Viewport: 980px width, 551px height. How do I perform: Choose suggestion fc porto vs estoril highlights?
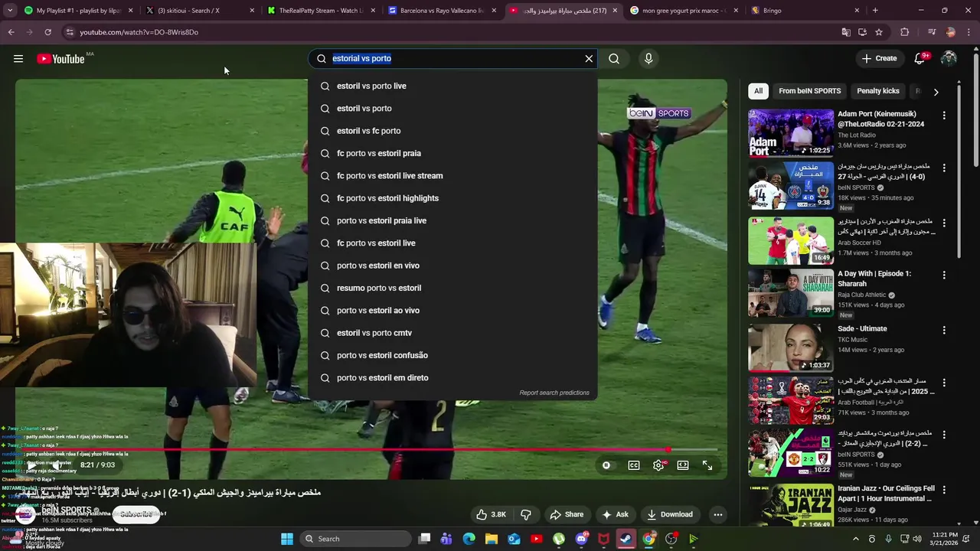pyautogui.click(x=452, y=198)
